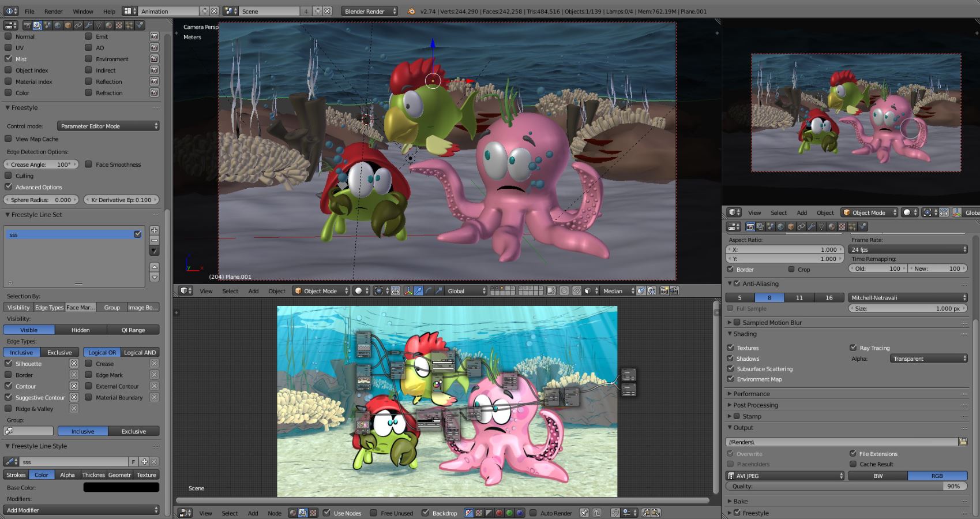Uncheck the Backdrop option in node editor

(425, 513)
